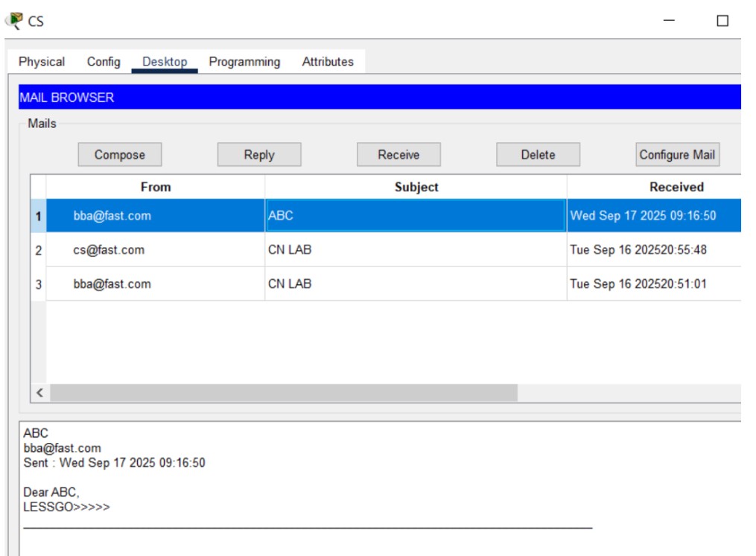Select the Desktop tab

click(x=165, y=62)
